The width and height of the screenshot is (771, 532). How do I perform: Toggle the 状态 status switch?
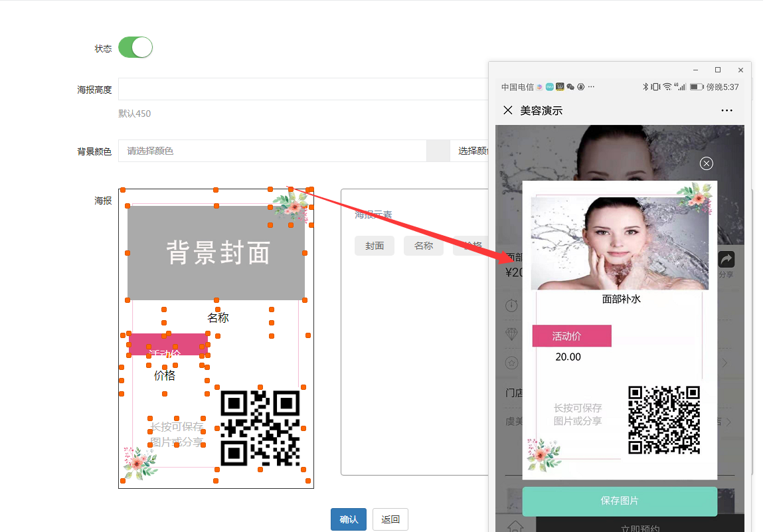[x=135, y=48]
